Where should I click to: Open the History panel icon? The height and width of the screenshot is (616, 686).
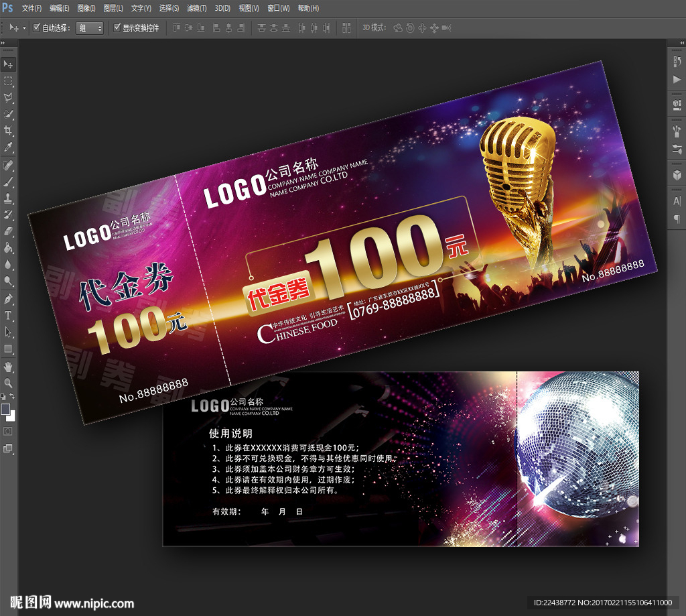click(x=677, y=61)
